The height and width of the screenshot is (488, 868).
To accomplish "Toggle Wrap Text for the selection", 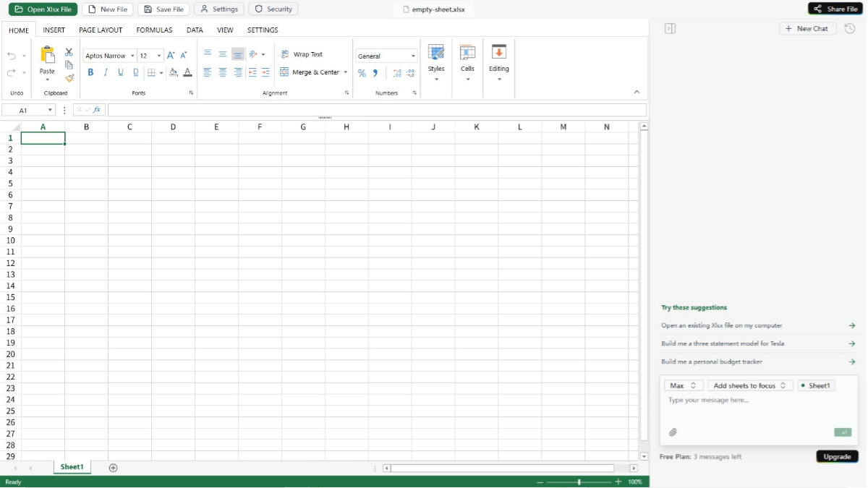I will pos(302,53).
